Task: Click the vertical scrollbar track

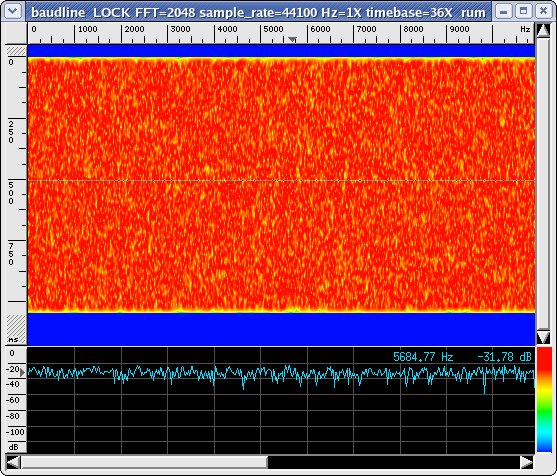Action: [x=543, y=184]
